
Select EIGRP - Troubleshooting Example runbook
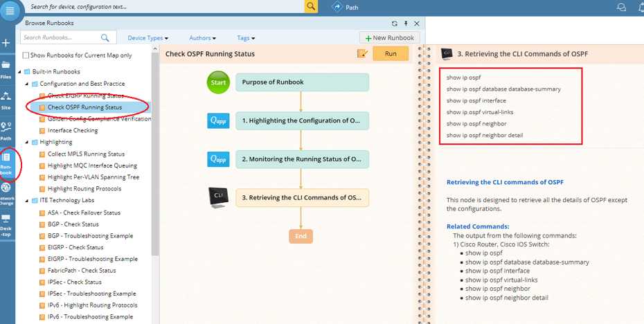93,259
